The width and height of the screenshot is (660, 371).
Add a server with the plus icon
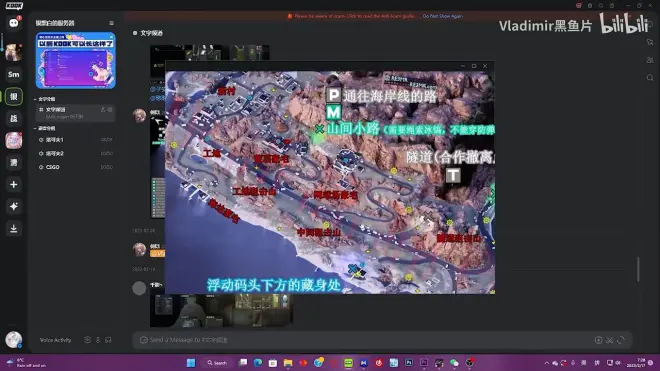point(13,184)
